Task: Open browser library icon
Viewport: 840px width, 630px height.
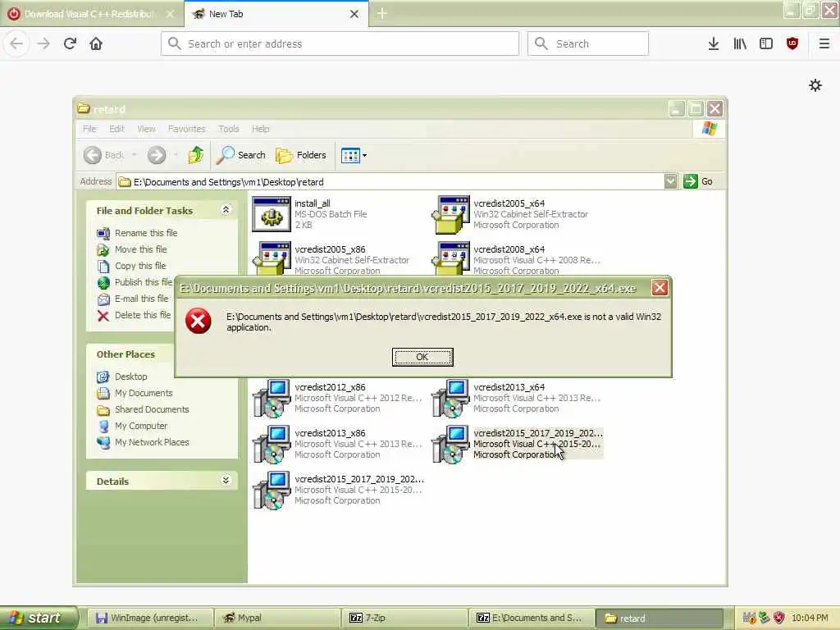Action: coord(740,43)
